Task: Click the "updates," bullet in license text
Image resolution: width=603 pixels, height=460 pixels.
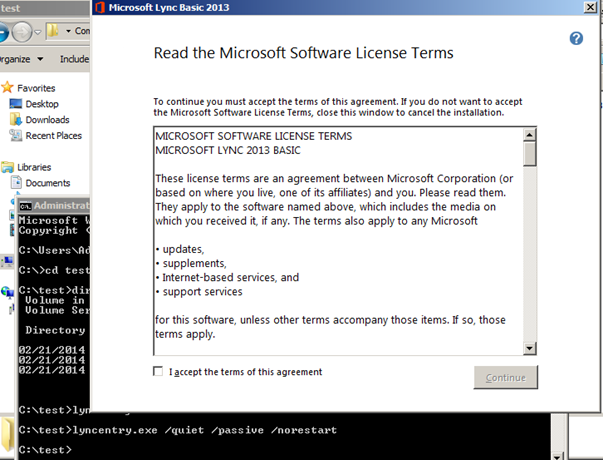Action: click(x=180, y=249)
